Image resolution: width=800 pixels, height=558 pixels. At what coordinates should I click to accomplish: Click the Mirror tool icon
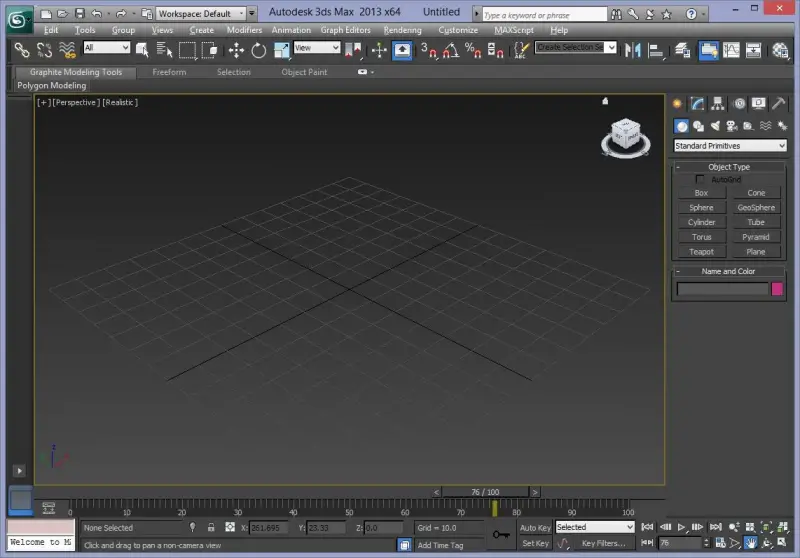pos(633,50)
